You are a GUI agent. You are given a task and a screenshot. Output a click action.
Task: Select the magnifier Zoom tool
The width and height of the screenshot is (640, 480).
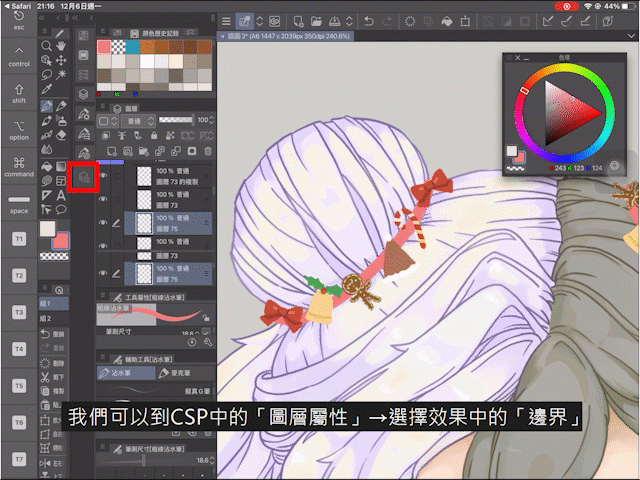(x=47, y=45)
